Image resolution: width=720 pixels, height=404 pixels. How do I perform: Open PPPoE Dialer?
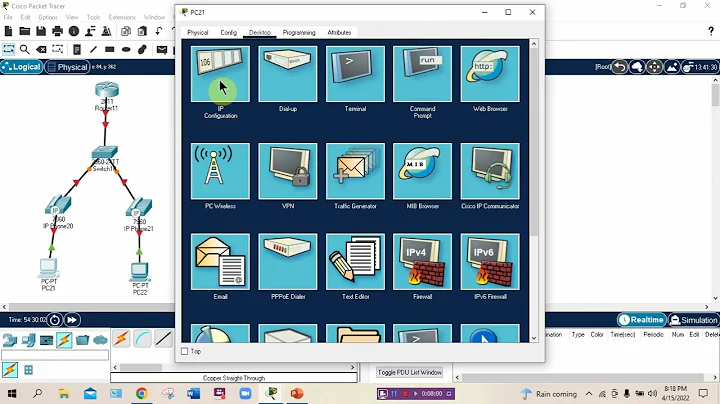tap(287, 262)
